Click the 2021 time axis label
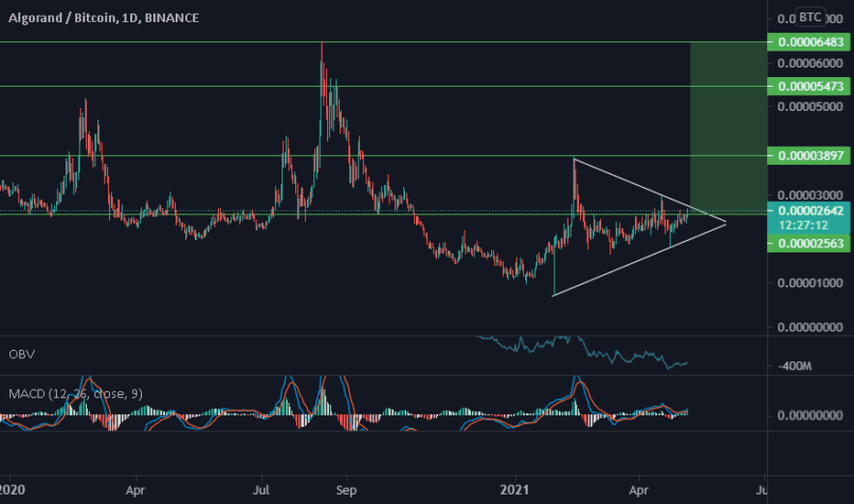 pos(514,490)
